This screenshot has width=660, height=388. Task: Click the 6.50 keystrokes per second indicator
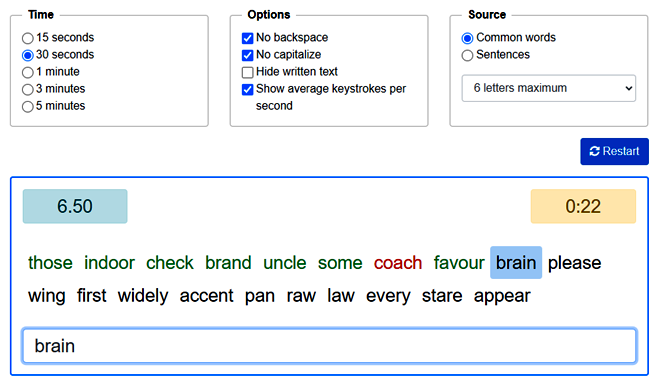(x=75, y=206)
